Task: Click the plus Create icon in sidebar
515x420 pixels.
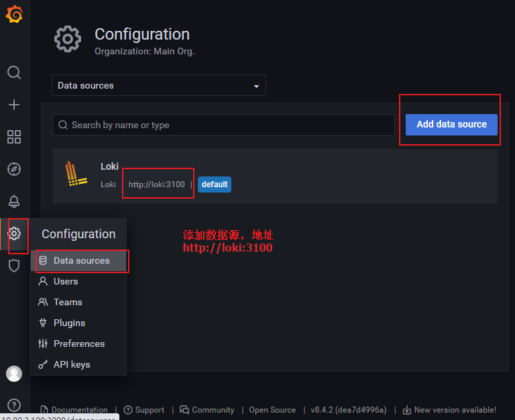Action: coord(14,105)
